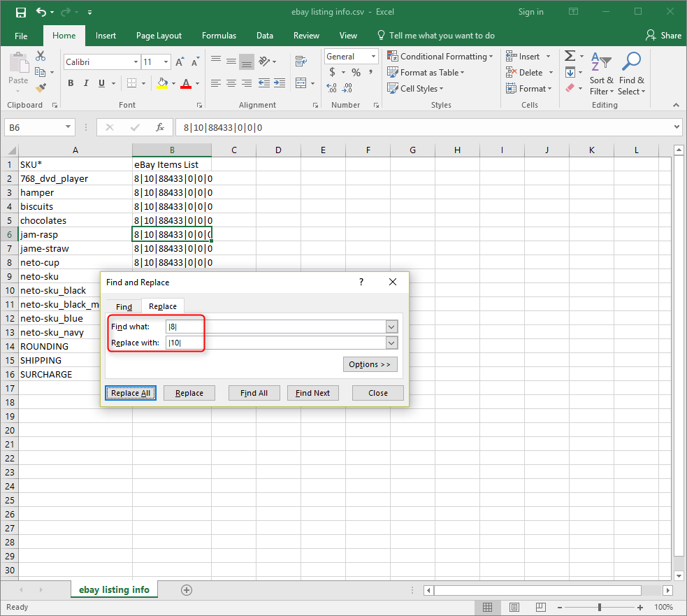Click the Save icon in title bar
Image resolution: width=687 pixels, height=616 pixels.
20,13
